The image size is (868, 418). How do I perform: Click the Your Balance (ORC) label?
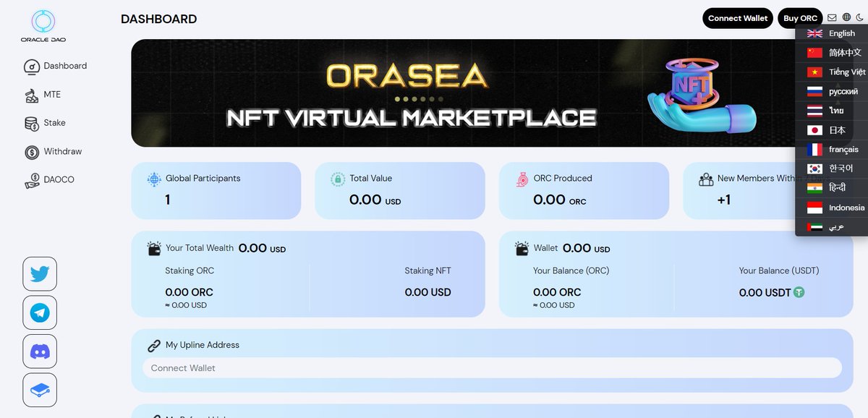(571, 270)
